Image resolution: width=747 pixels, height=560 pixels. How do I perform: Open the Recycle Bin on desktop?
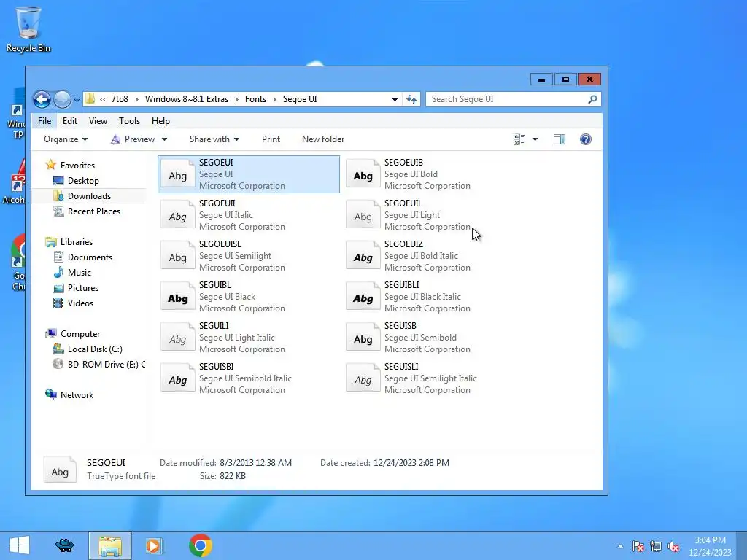pos(28,29)
